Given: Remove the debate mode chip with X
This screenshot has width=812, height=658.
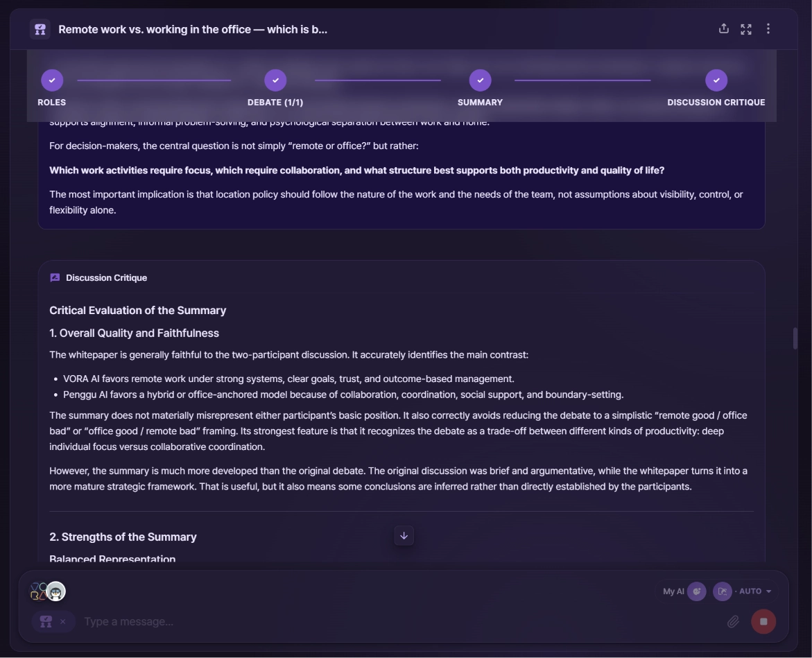Looking at the screenshot, I should click(62, 622).
